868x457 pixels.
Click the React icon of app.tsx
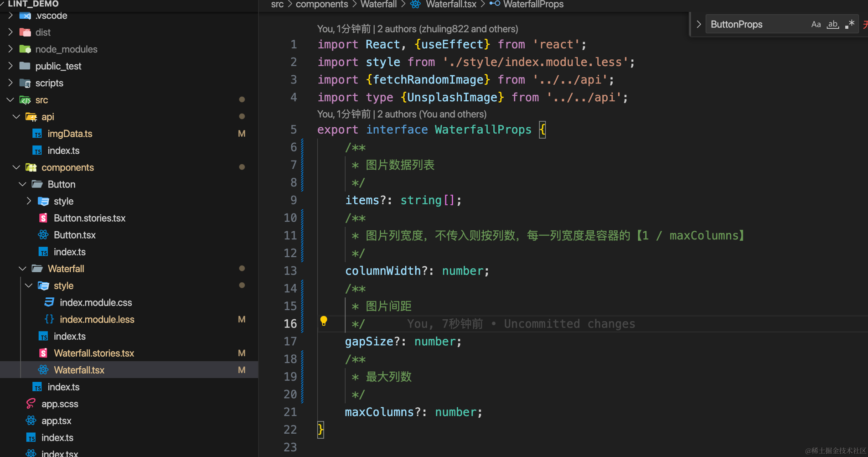31,421
